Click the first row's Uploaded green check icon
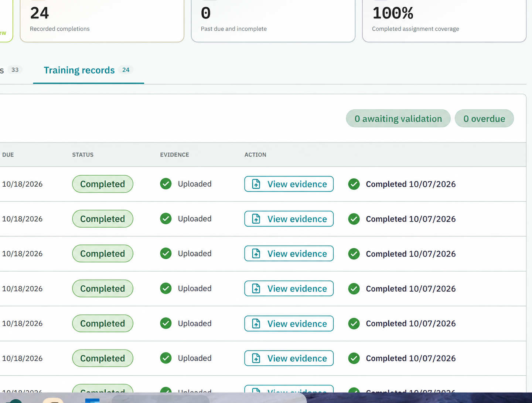 click(166, 183)
